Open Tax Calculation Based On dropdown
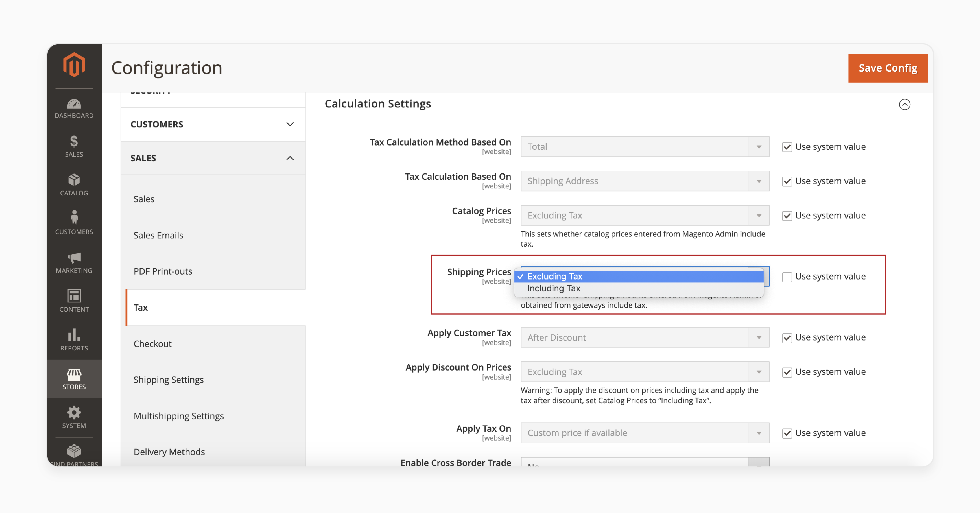The image size is (980, 513). point(645,181)
